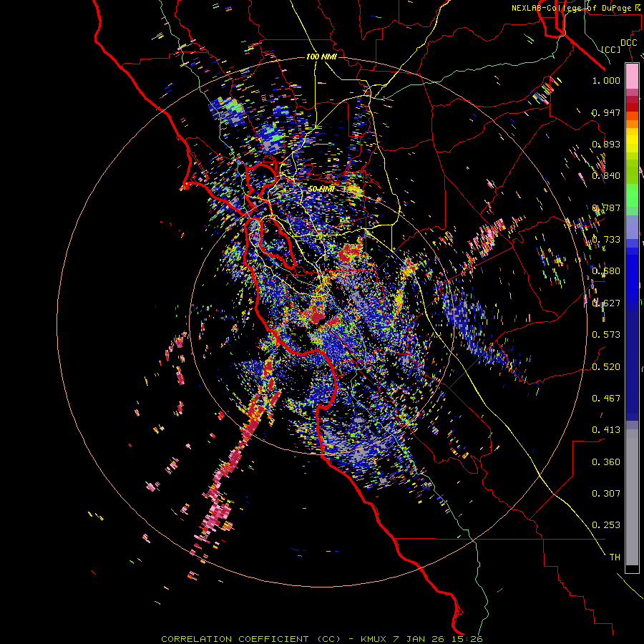Click the 0.680 legend value
Image resolution: width=644 pixels, height=644 pixels.
606,271
